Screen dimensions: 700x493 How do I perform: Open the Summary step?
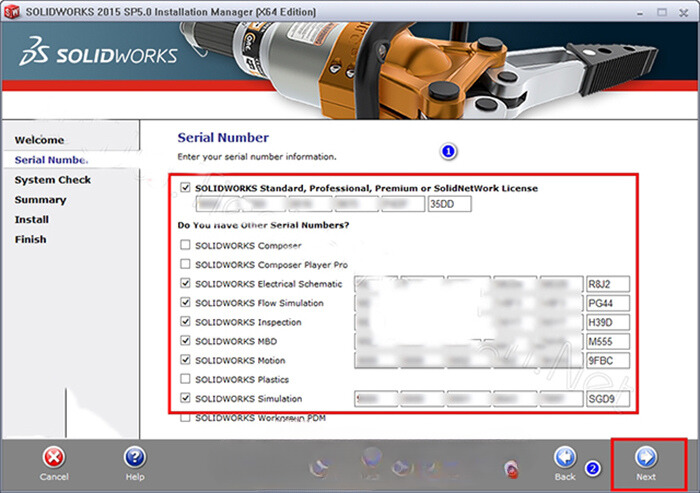click(x=40, y=200)
